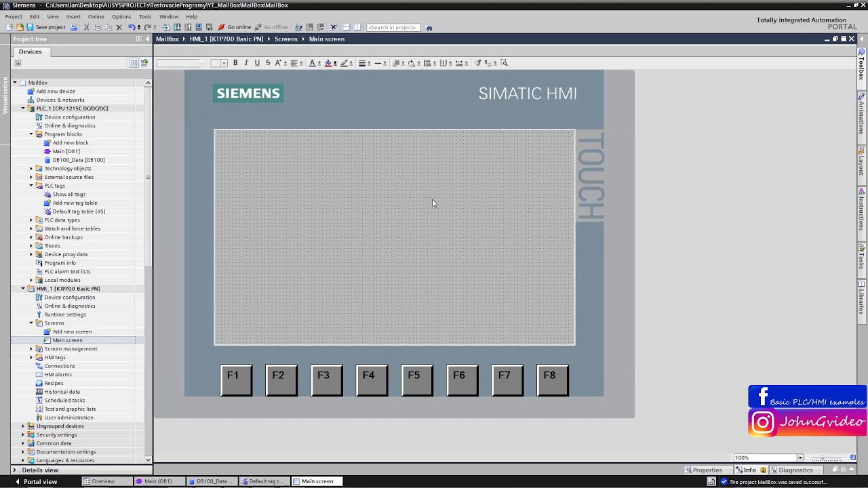Expand the Screen management folder
This screenshot has width=868, height=488.
pyautogui.click(x=31, y=349)
